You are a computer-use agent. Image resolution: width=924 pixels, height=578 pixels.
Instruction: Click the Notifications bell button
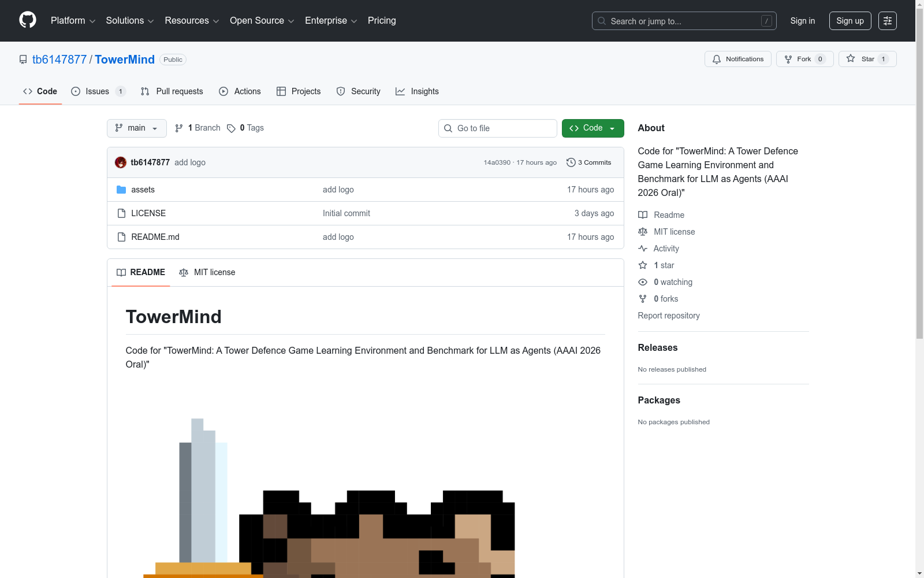[737, 59]
